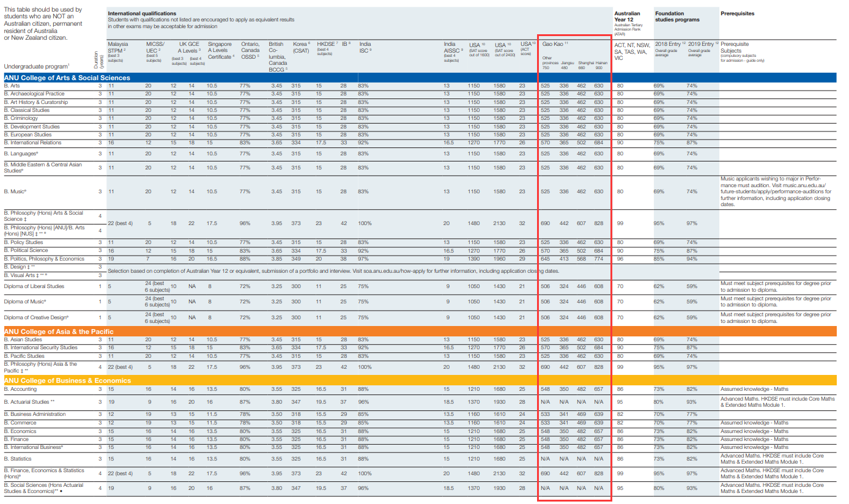
Task: Click B. Art History & Curatorship program name
Action: click(x=37, y=102)
